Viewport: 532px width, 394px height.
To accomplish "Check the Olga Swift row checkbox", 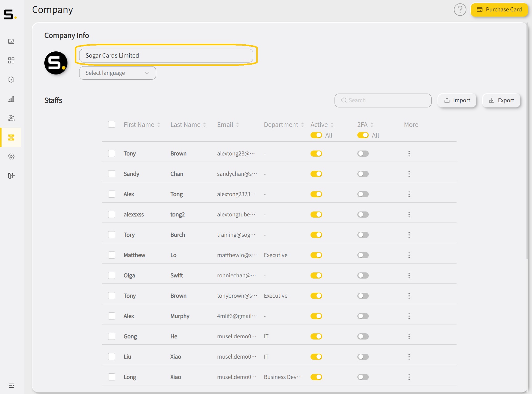I will pyautogui.click(x=112, y=275).
